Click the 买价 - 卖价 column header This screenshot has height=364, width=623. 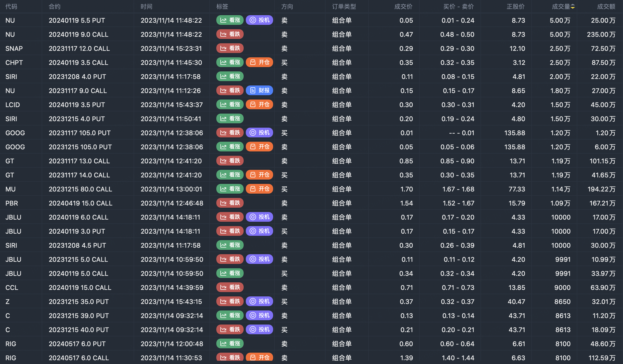(459, 6)
